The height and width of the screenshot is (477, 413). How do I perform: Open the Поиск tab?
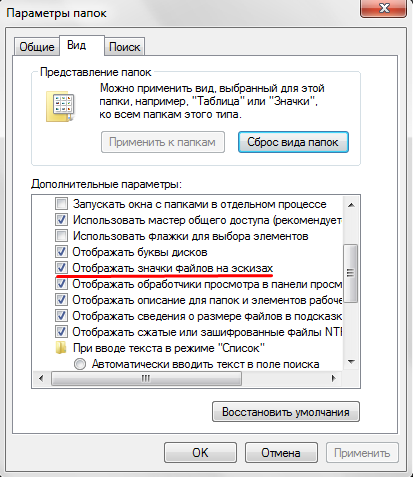tap(124, 47)
